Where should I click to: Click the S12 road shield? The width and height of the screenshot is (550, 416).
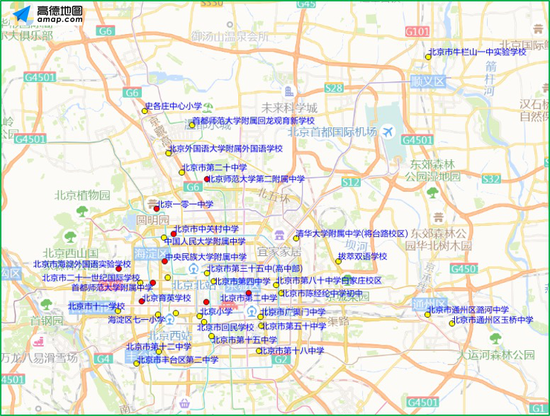351,182
